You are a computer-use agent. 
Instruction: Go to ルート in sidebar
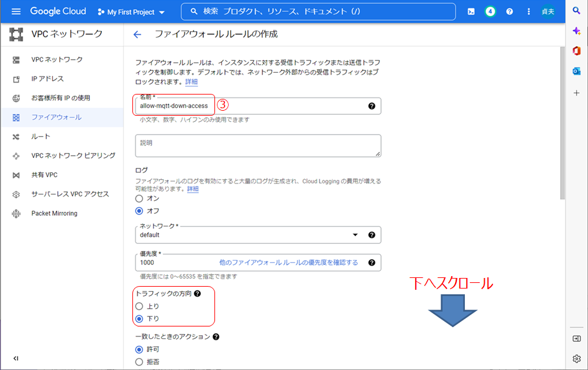point(41,136)
